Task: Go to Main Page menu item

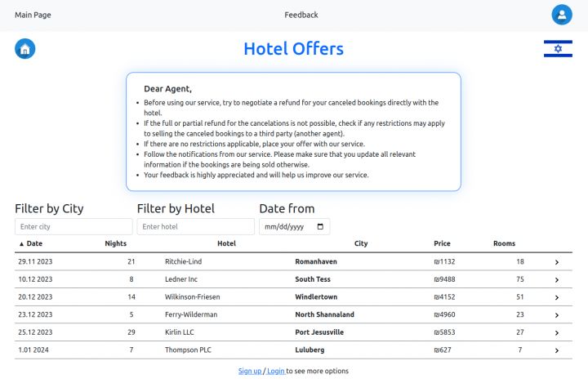Action: [33, 15]
